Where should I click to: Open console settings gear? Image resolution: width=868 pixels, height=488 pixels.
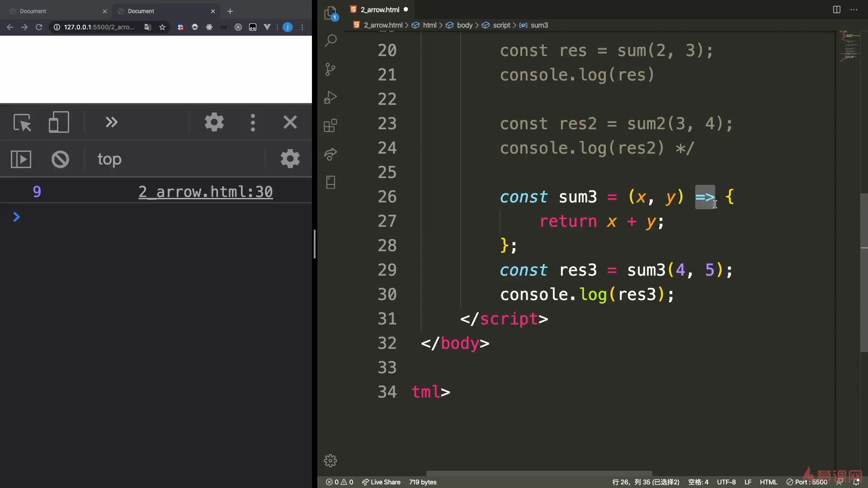(290, 159)
